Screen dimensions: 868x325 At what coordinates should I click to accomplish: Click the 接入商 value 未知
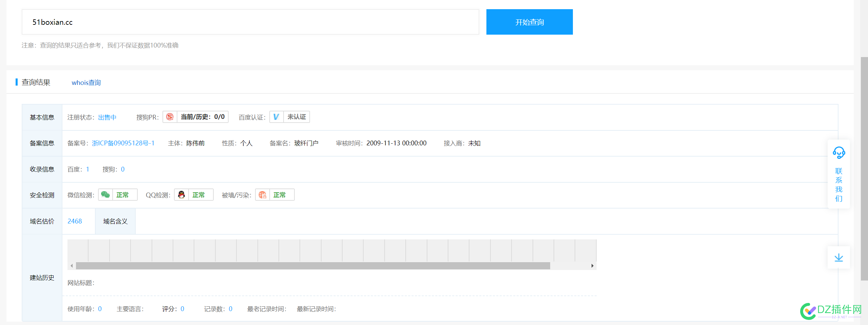pyautogui.click(x=474, y=143)
